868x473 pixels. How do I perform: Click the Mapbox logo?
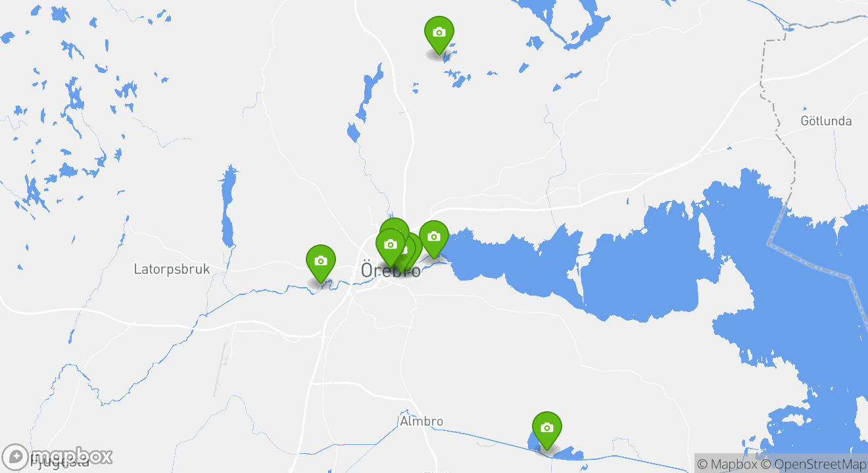point(57,456)
